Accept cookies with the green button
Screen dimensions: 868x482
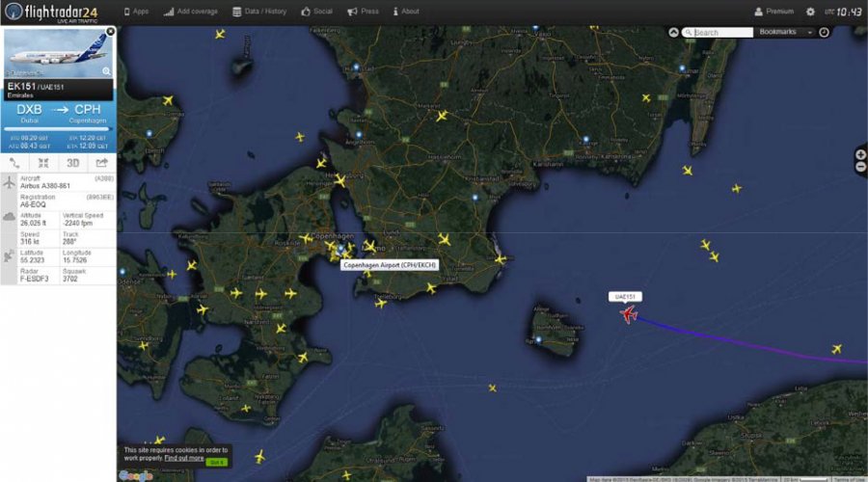click(x=216, y=462)
